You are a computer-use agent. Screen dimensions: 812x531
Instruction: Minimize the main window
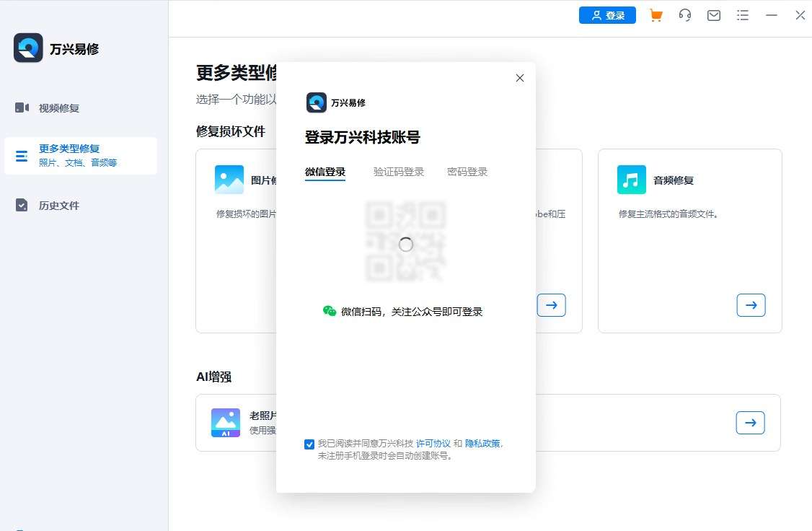pos(772,16)
